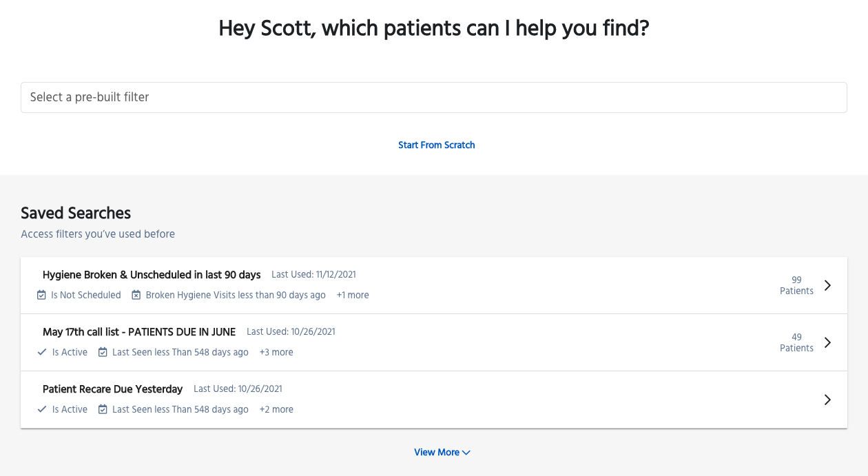868x476 pixels.
Task: Open the Select a pre-built filter dropdown
Action: (x=434, y=97)
